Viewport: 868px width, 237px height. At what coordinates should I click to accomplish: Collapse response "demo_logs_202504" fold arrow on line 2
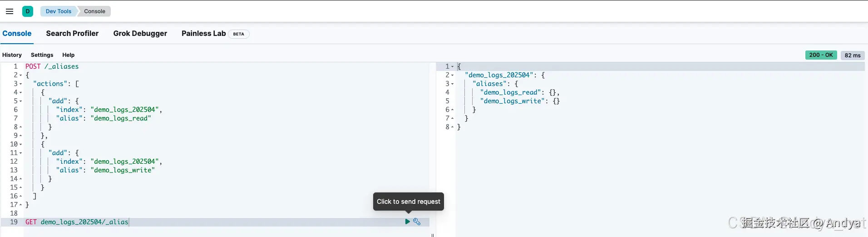(452, 76)
